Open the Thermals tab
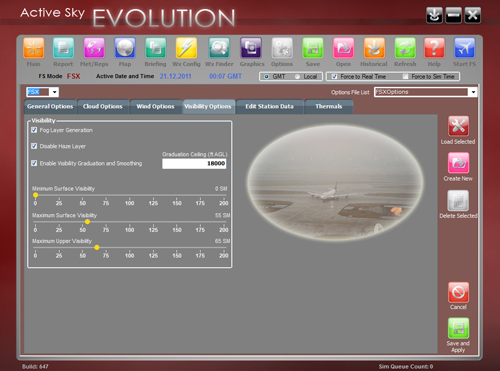The height and width of the screenshot is (371, 500). pos(329,107)
